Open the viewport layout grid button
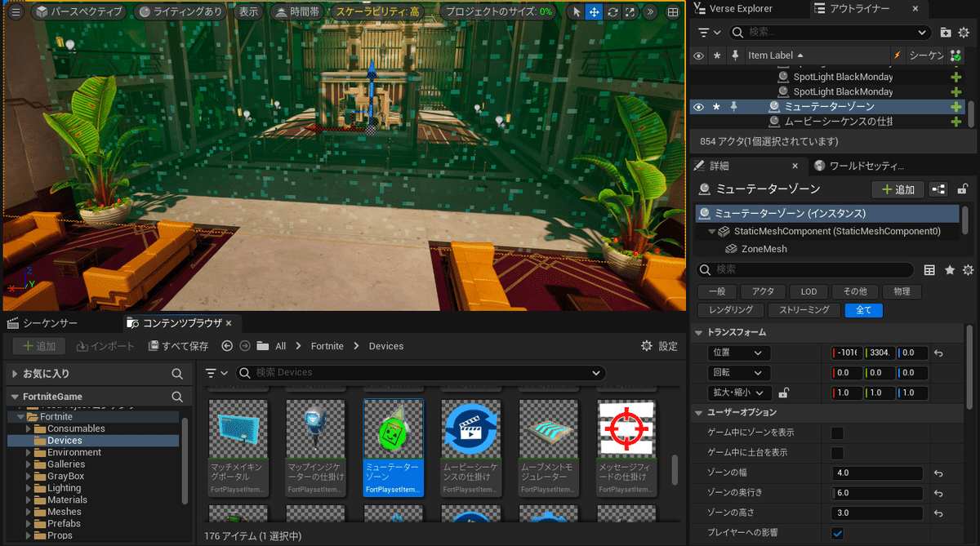The height and width of the screenshot is (546, 980). [x=673, y=12]
